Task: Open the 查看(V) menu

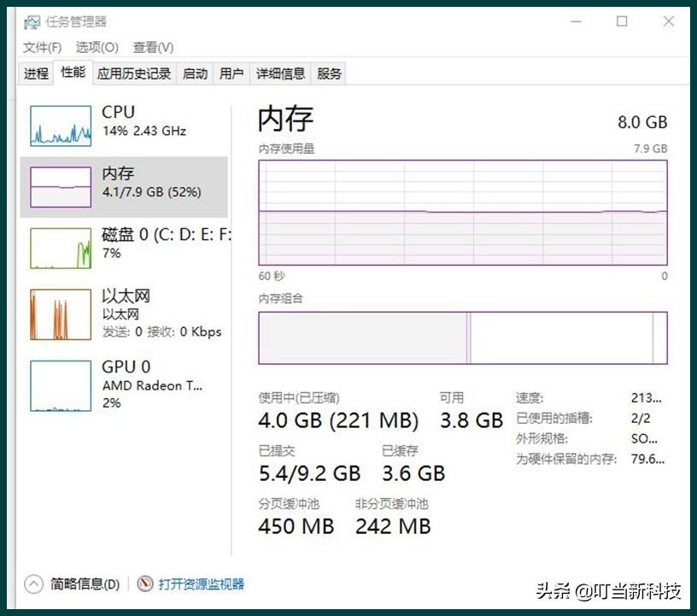Action: tap(150, 47)
